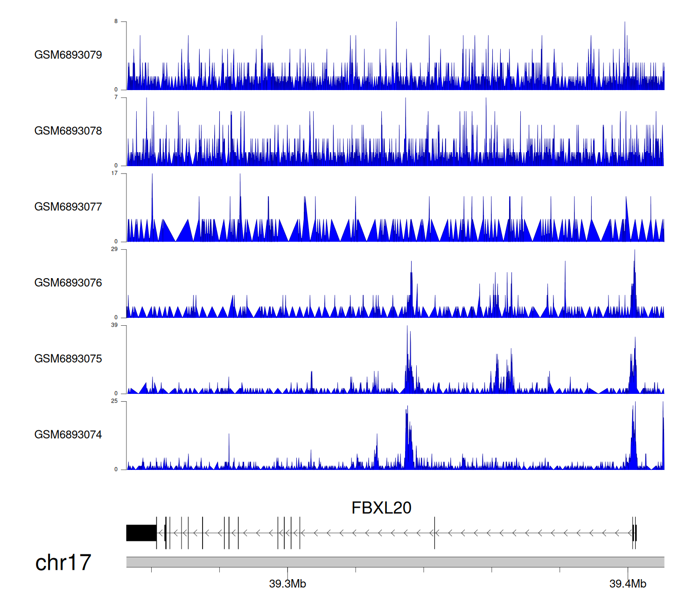Click the chr17 chromosome label
This screenshot has width=700, height=616.
pos(63,563)
